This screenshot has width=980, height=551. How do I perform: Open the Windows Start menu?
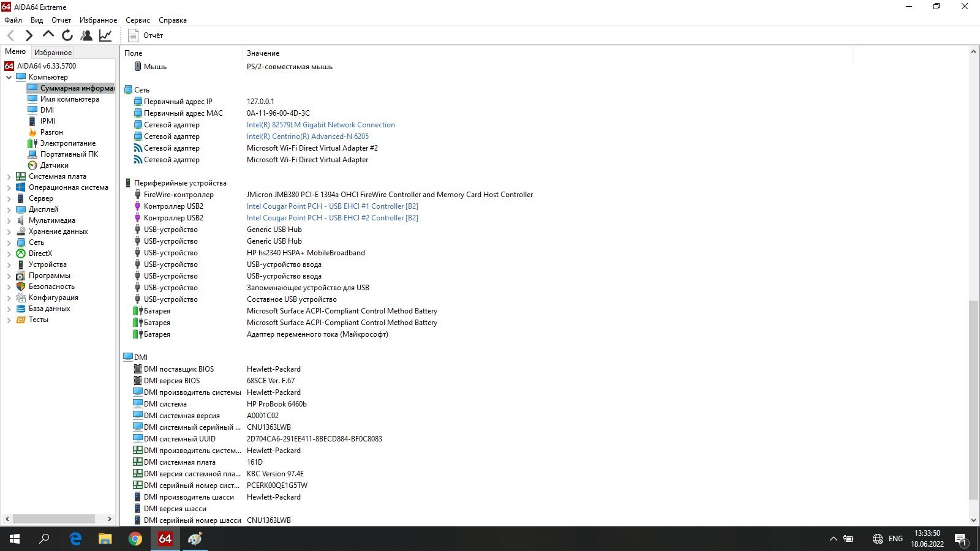[x=15, y=539]
